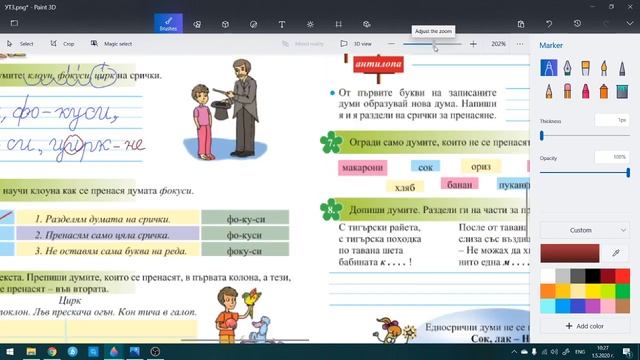The image size is (640, 360).
Task: Toggle 3D view
Action: coord(356,44)
